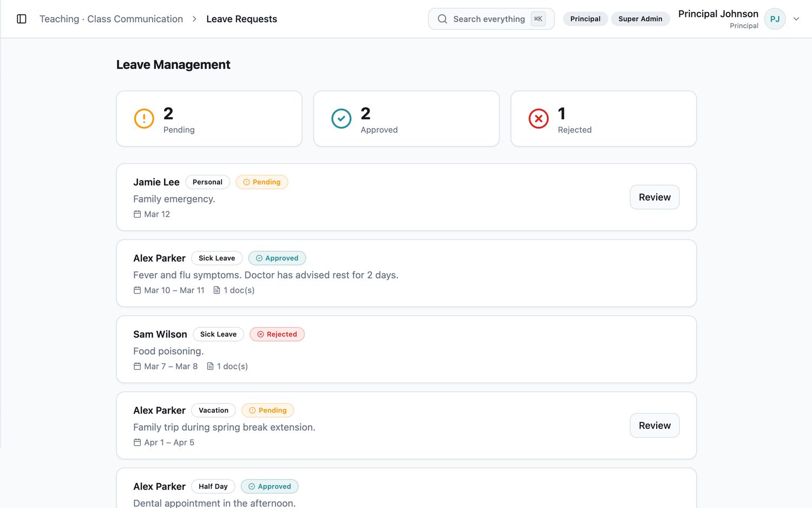Click Pending badge on Vacation request
This screenshot has height=508, width=812.
coord(267,411)
